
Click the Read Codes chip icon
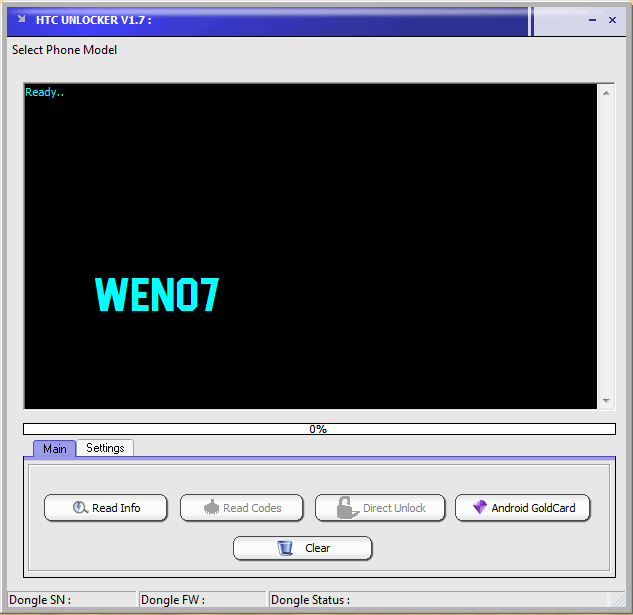[211, 507]
